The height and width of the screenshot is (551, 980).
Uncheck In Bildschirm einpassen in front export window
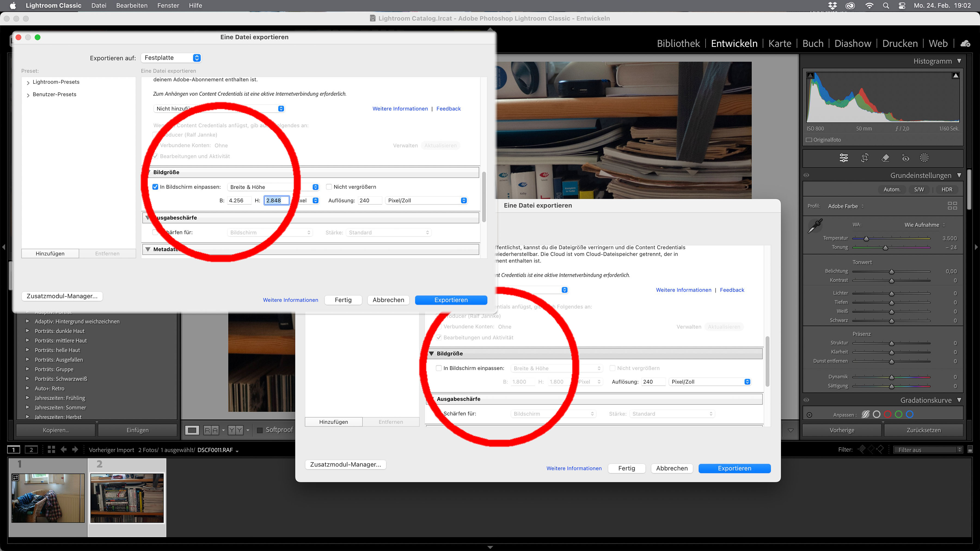tap(155, 187)
